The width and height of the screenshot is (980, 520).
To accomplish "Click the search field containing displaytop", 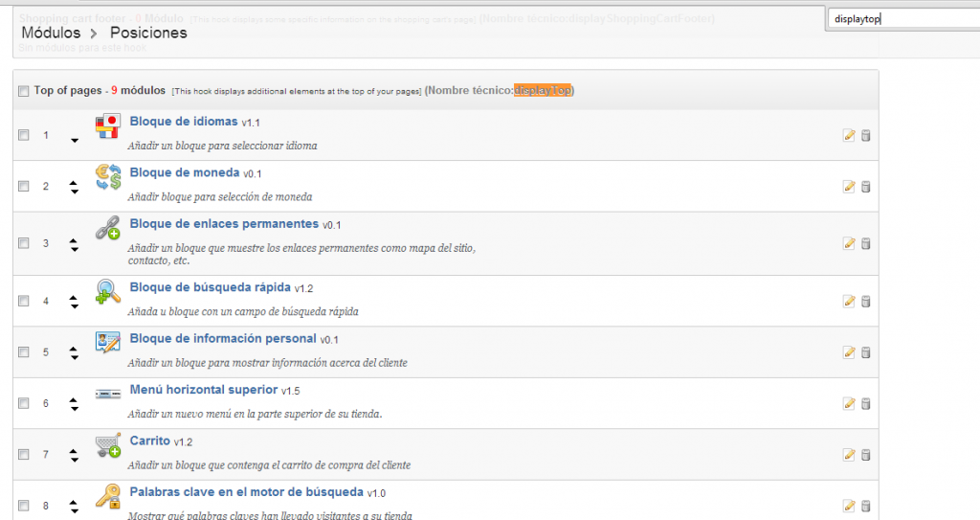I will point(903,19).
